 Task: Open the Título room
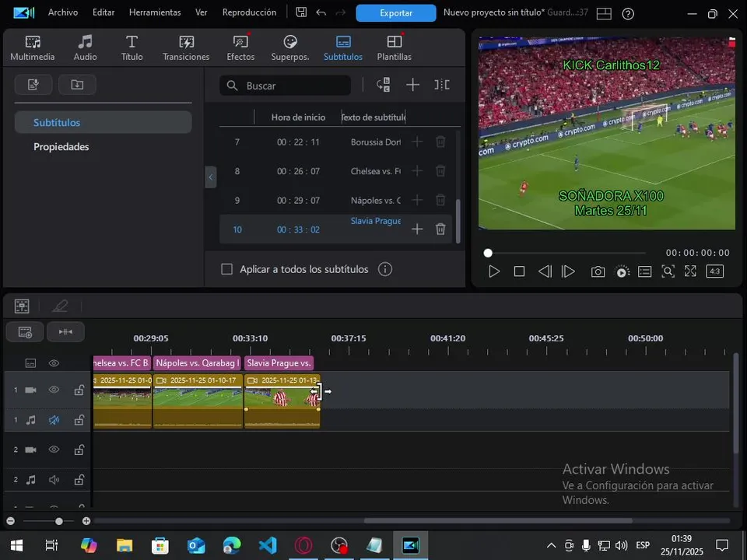[132, 48]
